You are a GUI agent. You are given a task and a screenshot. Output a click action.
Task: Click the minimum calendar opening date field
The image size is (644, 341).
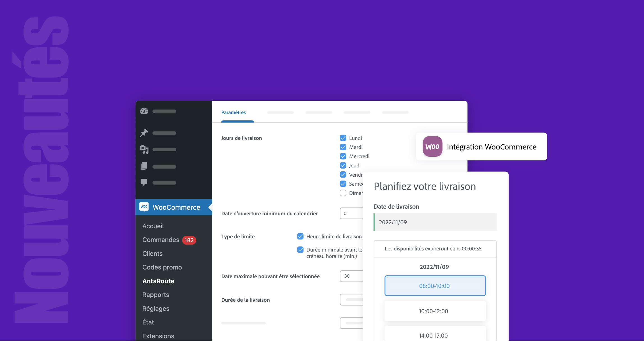351,213
